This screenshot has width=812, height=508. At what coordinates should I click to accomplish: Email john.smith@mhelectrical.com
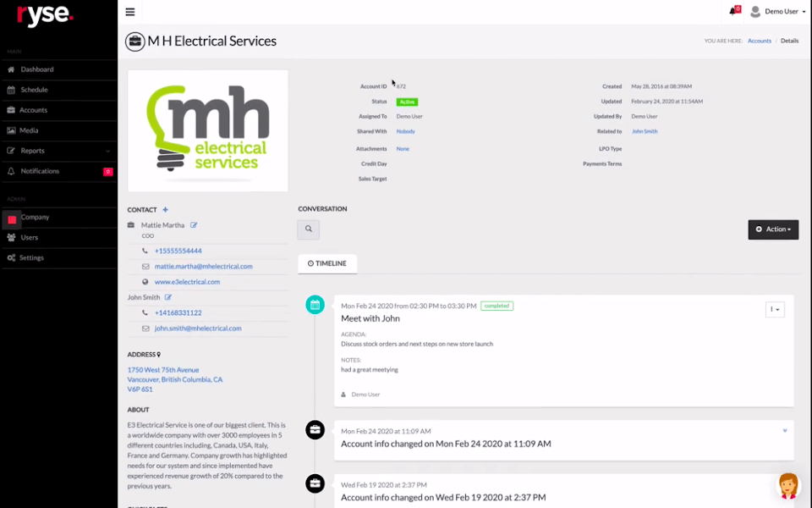coord(198,329)
